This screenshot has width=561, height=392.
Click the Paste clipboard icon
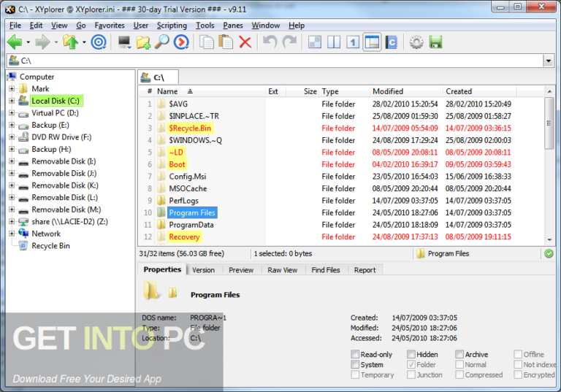[226, 42]
